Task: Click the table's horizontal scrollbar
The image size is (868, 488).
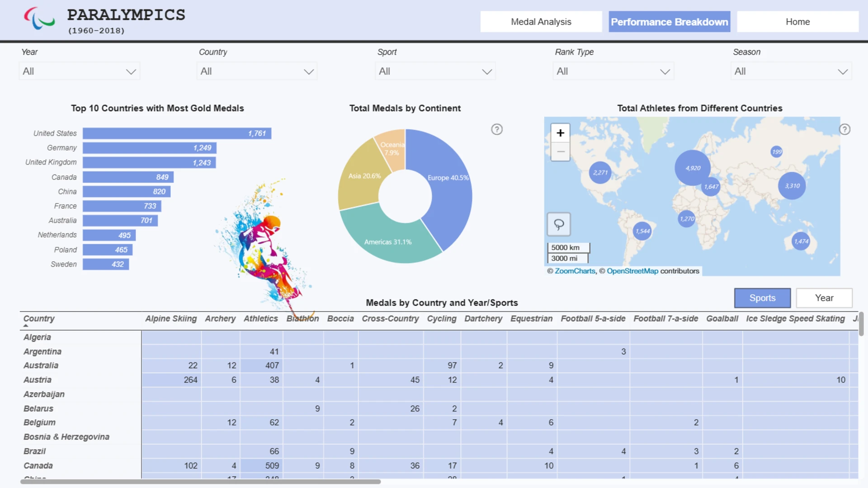Action: click(x=200, y=482)
